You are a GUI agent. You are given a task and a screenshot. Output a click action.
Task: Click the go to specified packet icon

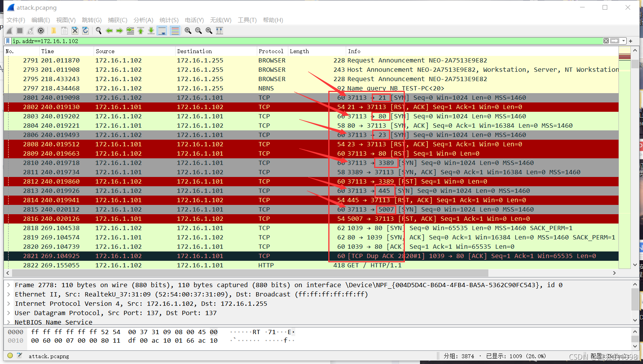pos(130,31)
